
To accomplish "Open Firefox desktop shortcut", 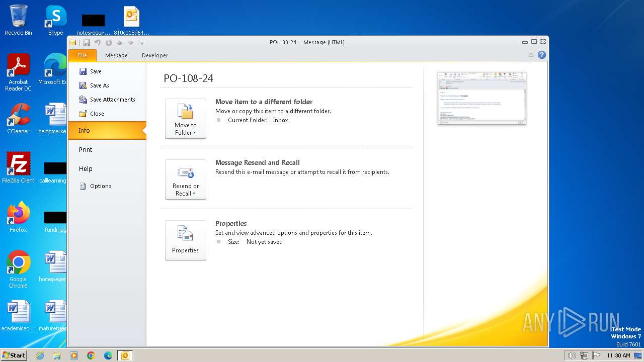I will click(x=18, y=217).
